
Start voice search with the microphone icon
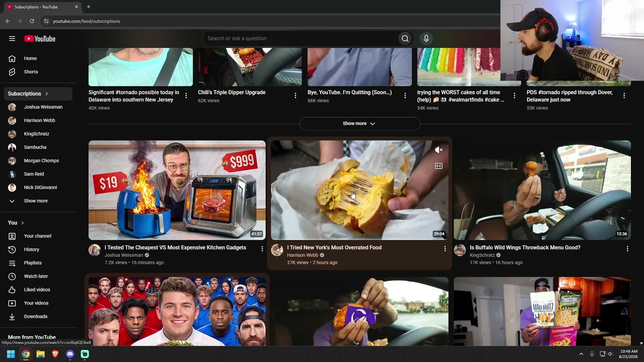(426, 39)
